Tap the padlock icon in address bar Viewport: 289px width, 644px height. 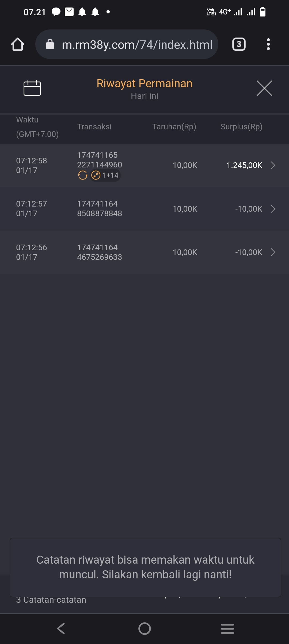[x=50, y=44]
